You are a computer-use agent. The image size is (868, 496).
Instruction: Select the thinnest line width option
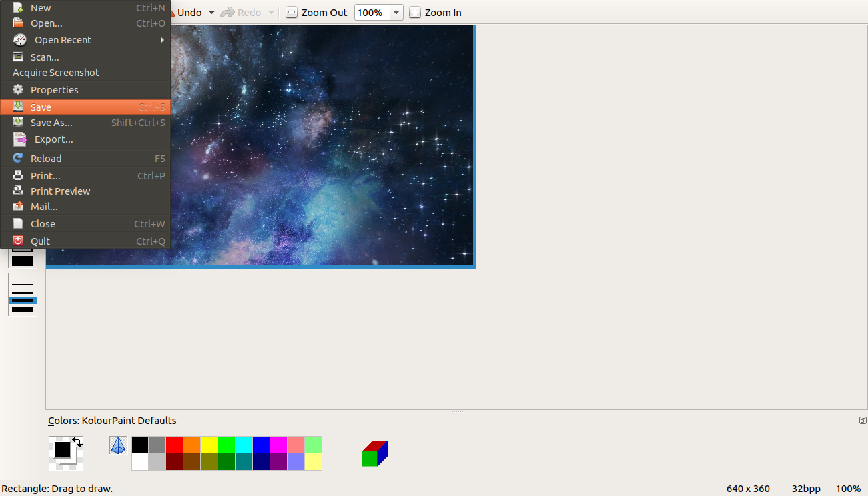click(22, 277)
